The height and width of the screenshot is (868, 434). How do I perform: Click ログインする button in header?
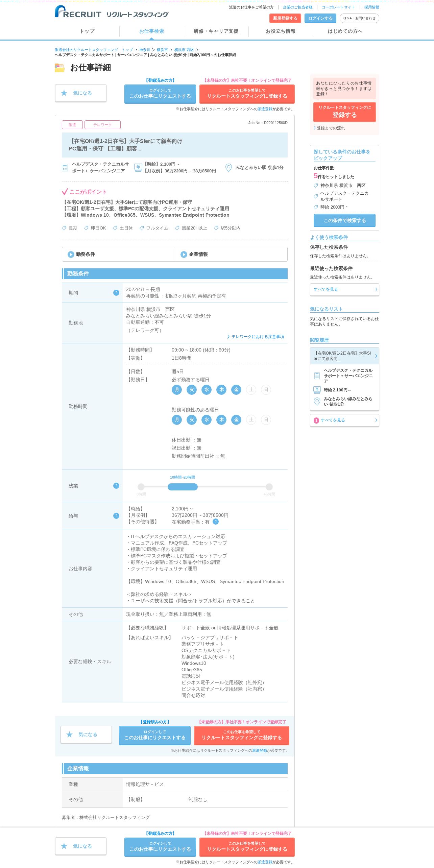click(320, 18)
